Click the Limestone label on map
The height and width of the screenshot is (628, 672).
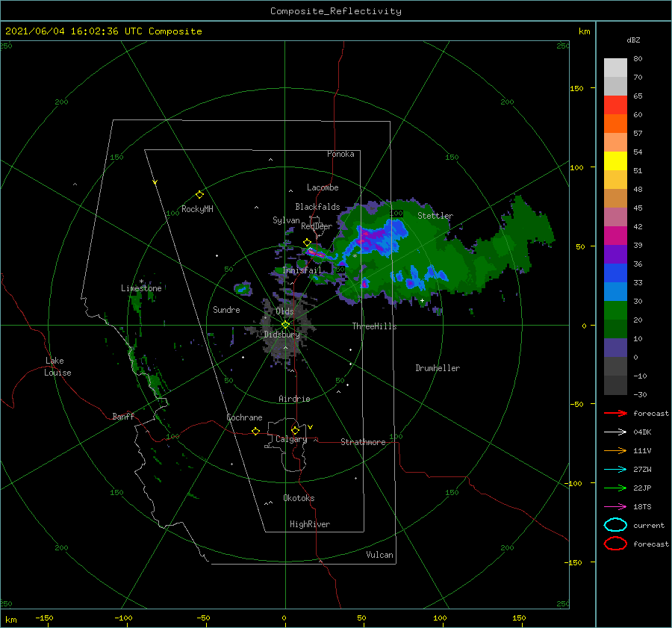[x=141, y=288]
